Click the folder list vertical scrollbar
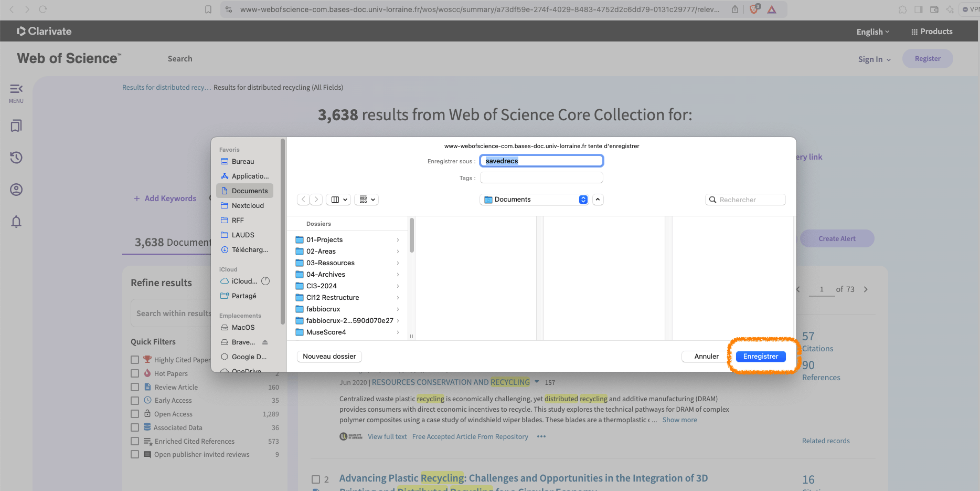 [412, 236]
